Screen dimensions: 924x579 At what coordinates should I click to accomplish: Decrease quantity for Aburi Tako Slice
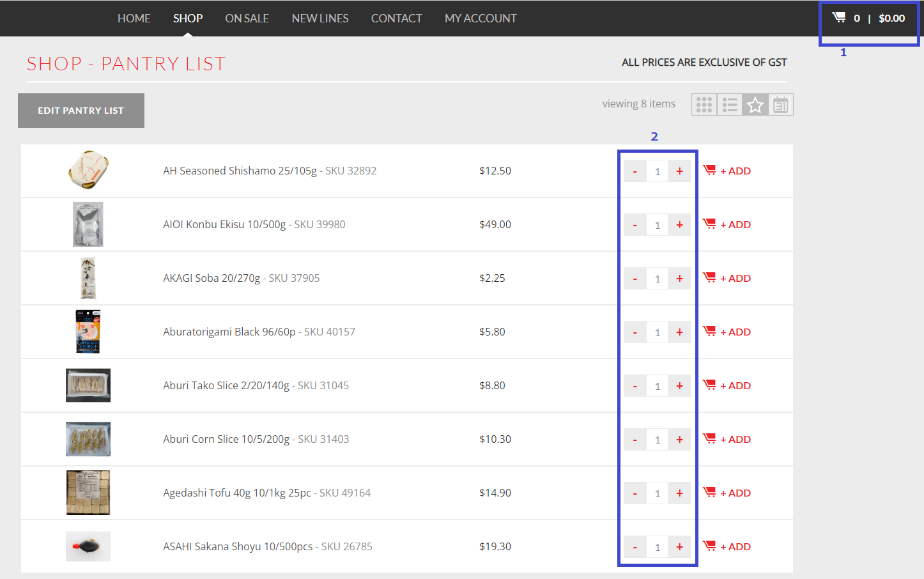[635, 386]
